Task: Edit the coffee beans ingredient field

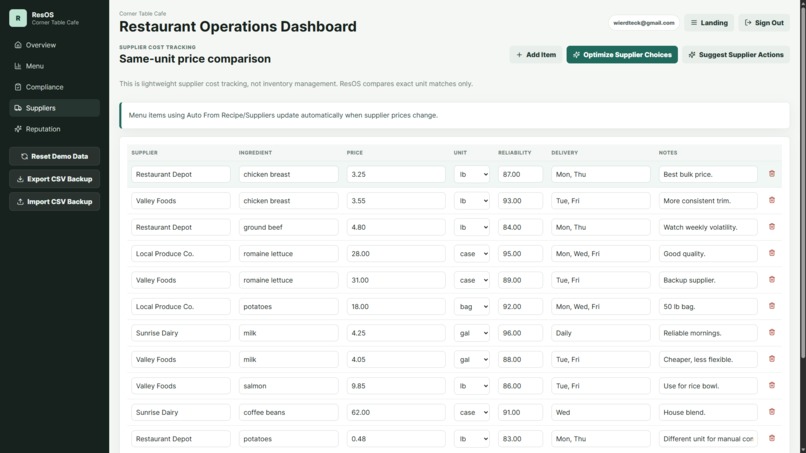Action: tap(288, 412)
